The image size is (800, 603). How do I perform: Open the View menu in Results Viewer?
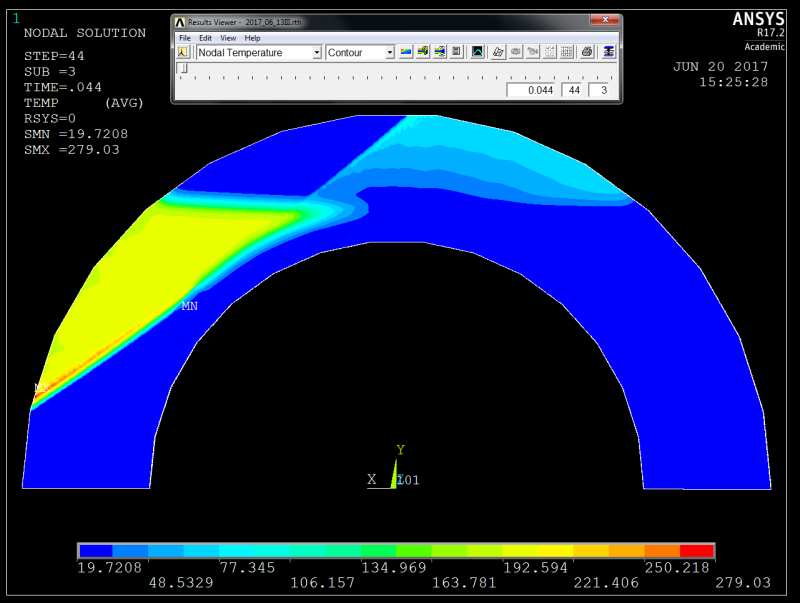point(228,38)
